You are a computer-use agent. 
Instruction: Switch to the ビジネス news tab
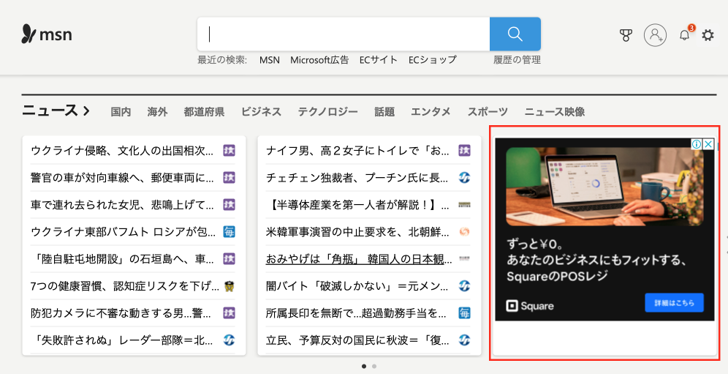pos(261,112)
